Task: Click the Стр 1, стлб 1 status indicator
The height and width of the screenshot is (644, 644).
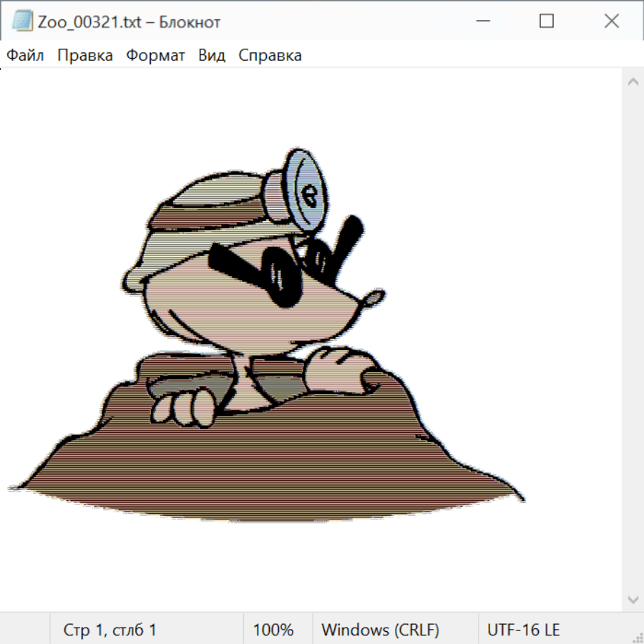Action: pos(110,630)
